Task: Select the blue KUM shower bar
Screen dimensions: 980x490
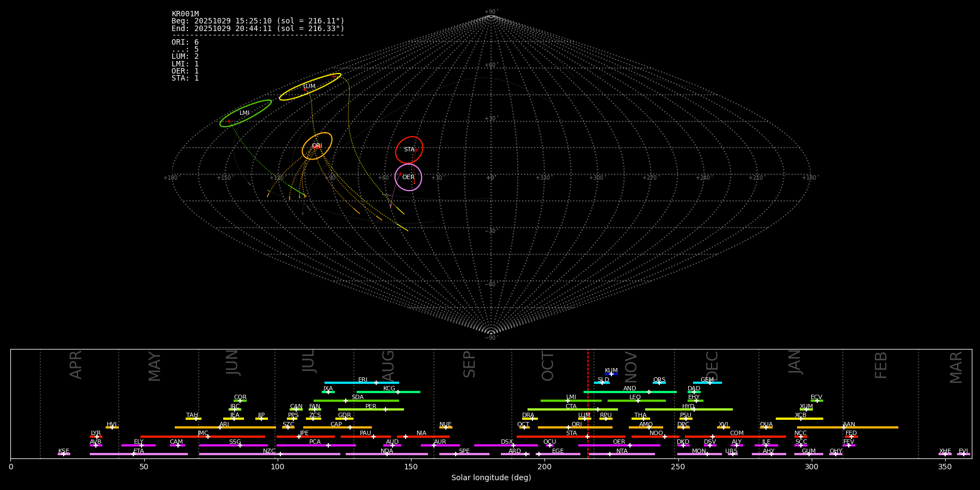Action: tap(611, 374)
